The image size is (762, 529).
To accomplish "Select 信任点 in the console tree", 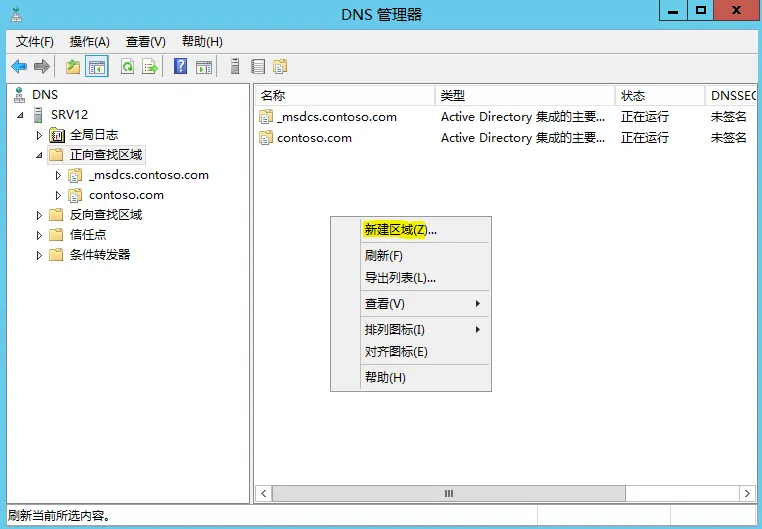I will coord(88,235).
